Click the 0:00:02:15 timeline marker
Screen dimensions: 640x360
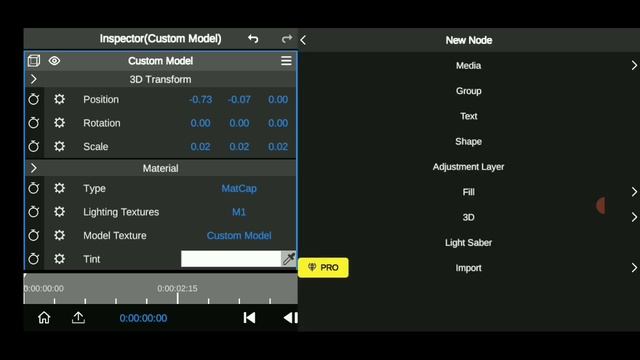(x=178, y=289)
